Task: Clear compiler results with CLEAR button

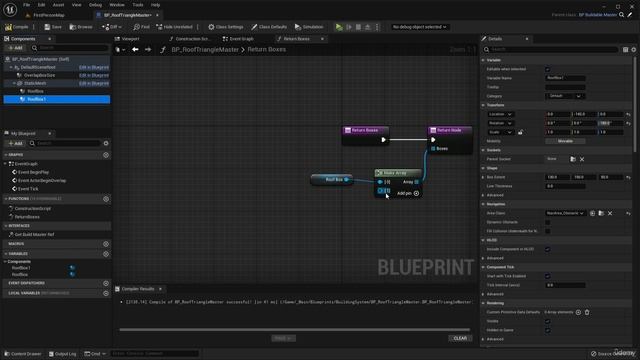Action: (x=460, y=338)
